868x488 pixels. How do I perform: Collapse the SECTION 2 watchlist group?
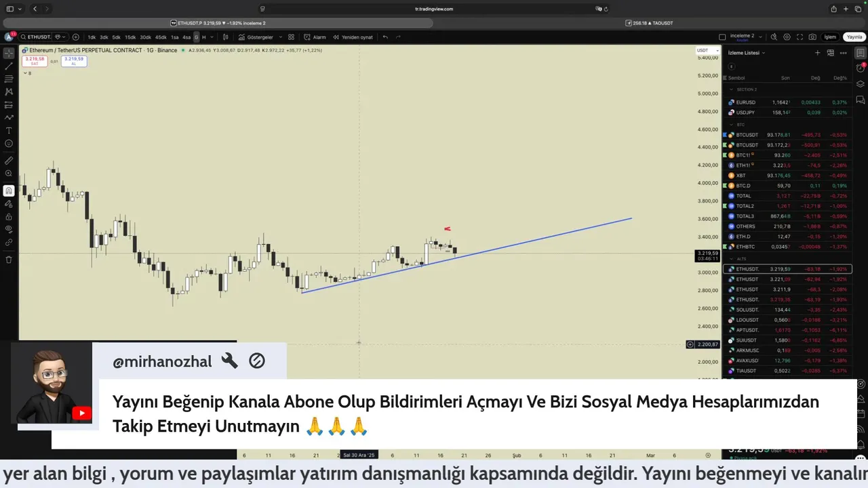click(x=731, y=89)
